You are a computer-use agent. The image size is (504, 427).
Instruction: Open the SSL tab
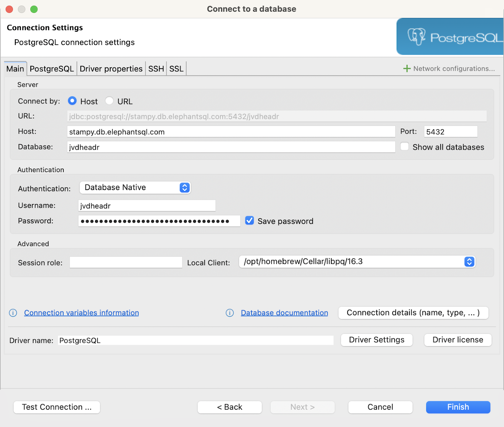(x=176, y=69)
